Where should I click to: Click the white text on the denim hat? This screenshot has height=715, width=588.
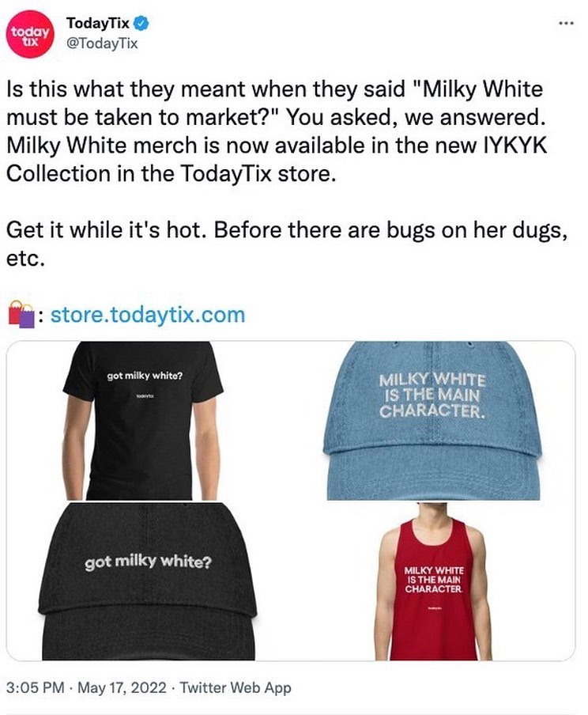[x=432, y=395]
